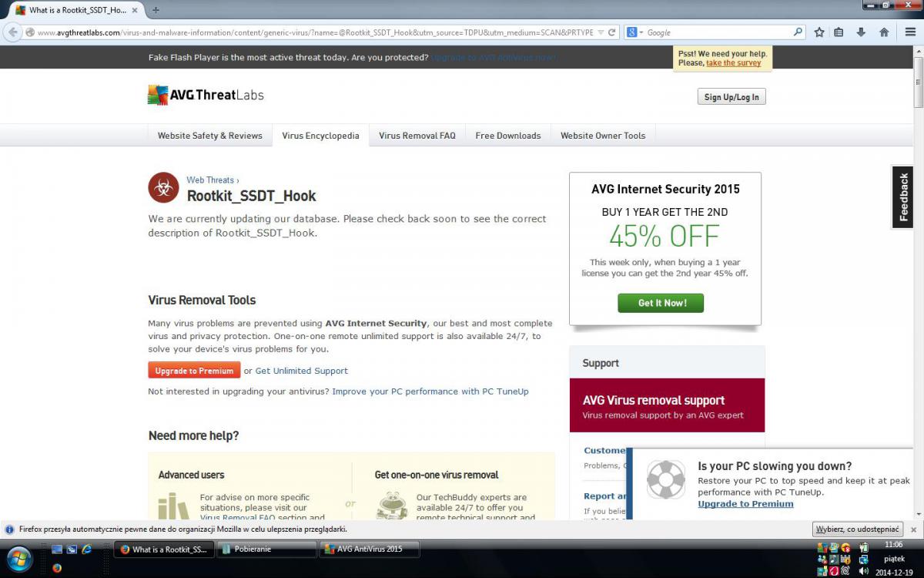The height and width of the screenshot is (578, 924).
Task: Open URL history dropdown arrow in address bar
Action: click(600, 32)
